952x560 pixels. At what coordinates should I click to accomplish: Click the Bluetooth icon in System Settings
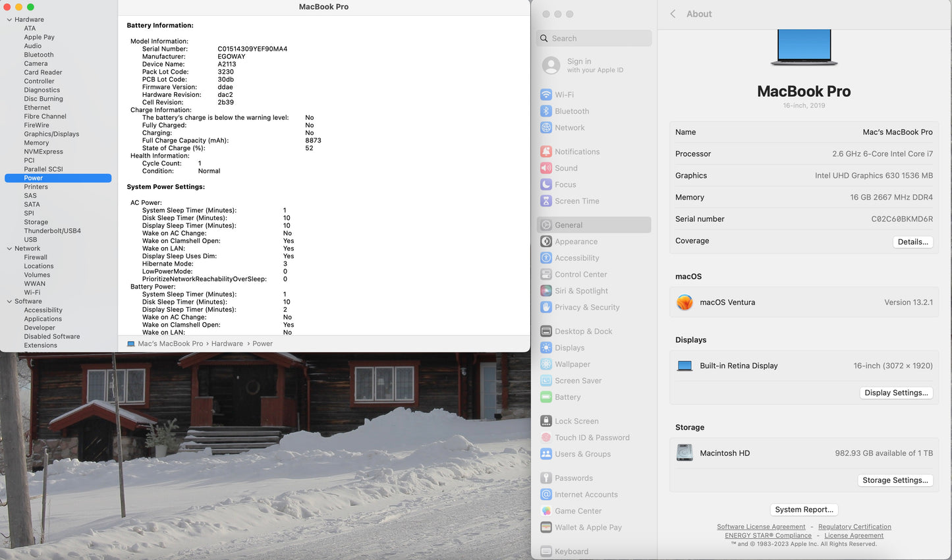click(546, 111)
